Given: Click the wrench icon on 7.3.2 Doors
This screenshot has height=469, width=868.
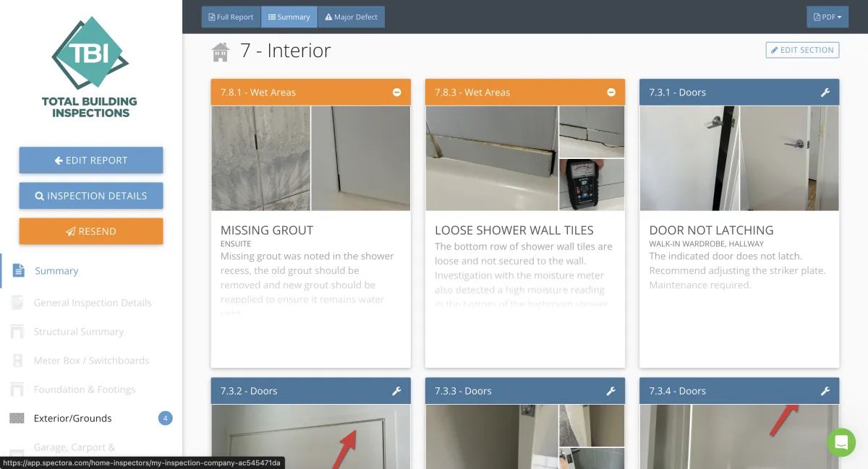Looking at the screenshot, I should [396, 391].
